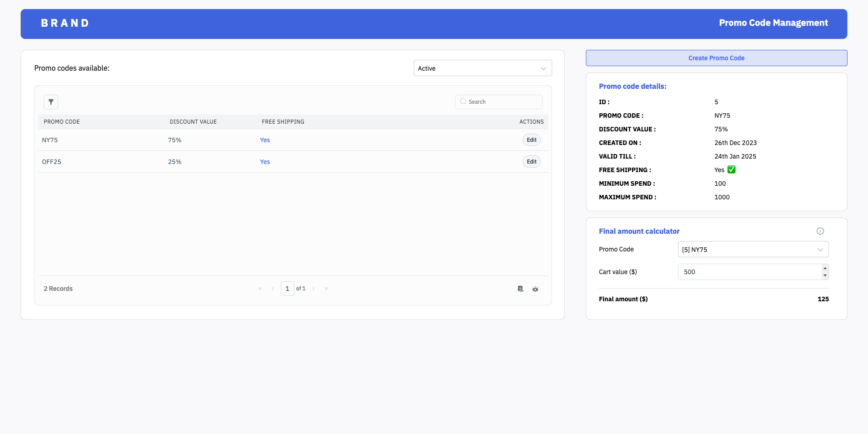The image size is (868, 434).
Task: Click the download records icon
Action: pos(521,289)
